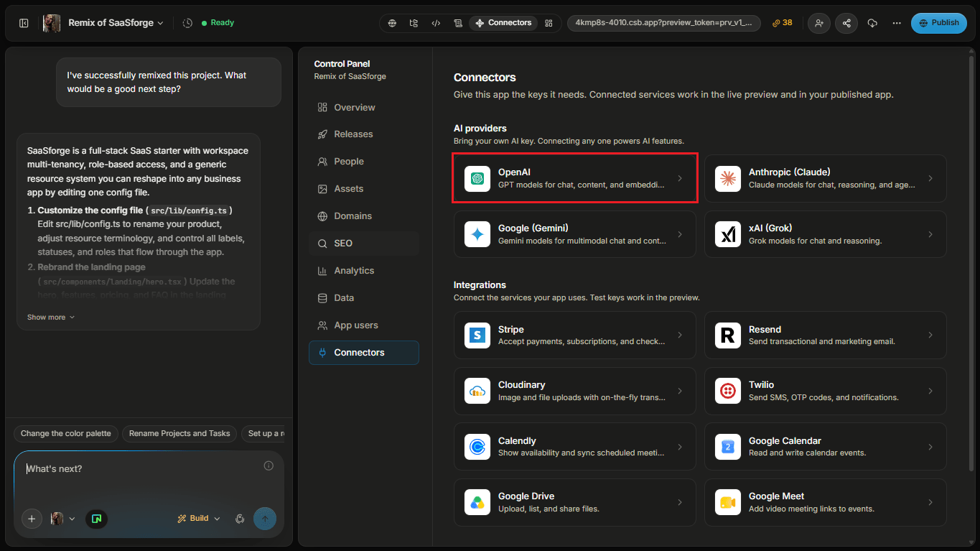Click the invite user icon

pos(819,23)
